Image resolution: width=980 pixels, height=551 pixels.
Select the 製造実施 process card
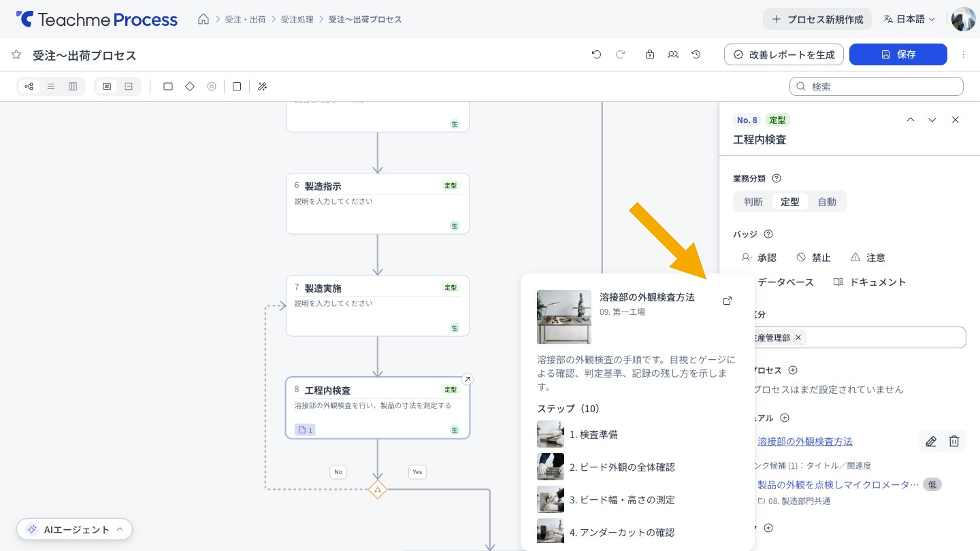pyautogui.click(x=378, y=305)
